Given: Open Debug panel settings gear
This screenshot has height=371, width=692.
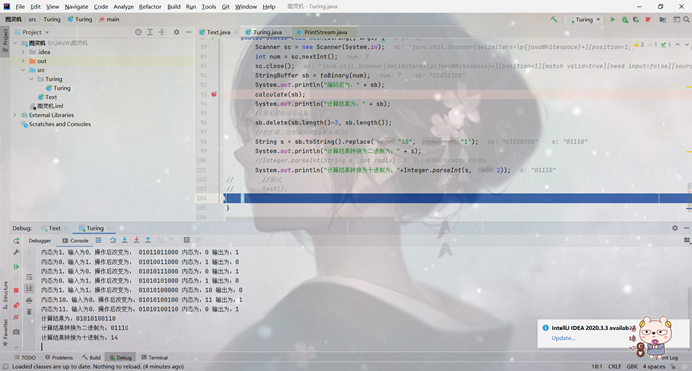Looking at the screenshot, I should [x=675, y=228].
